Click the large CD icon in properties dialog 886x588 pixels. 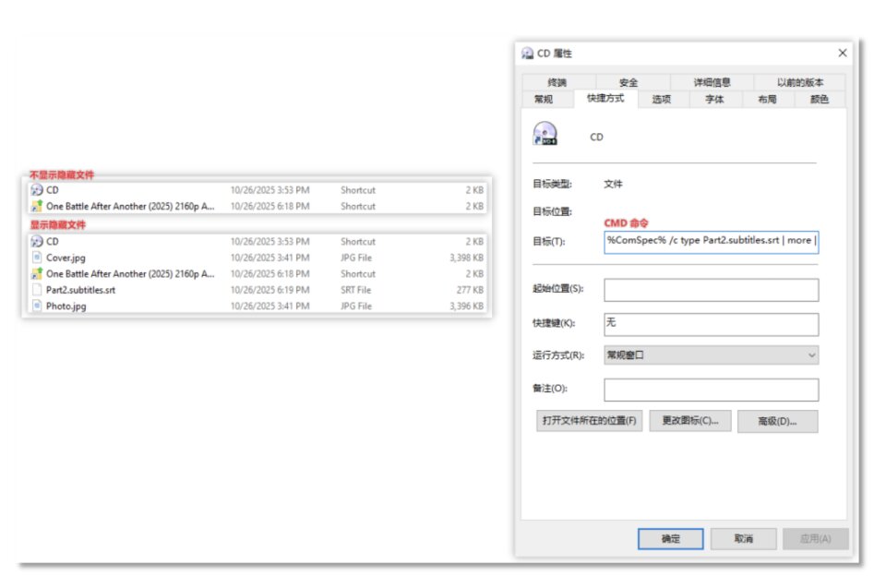(x=545, y=135)
